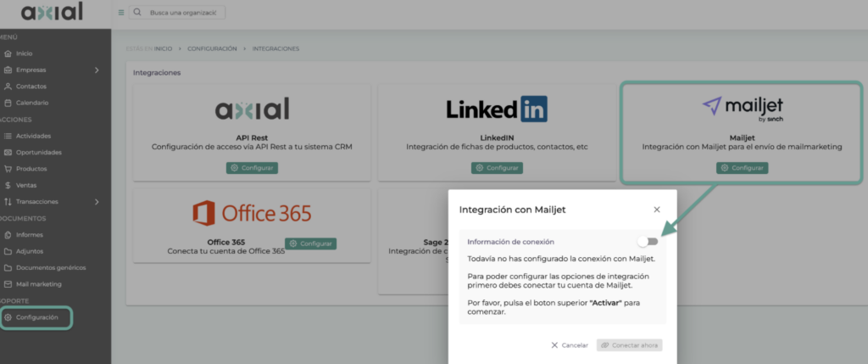Viewport: 868px width, 364px height.
Task: Click the Inicio home icon
Action: [x=8, y=53]
